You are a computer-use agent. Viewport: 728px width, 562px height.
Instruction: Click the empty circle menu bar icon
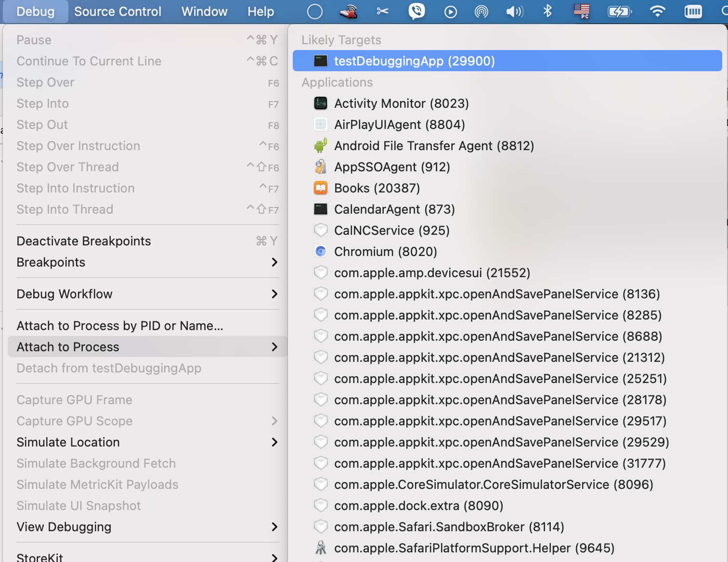(314, 12)
